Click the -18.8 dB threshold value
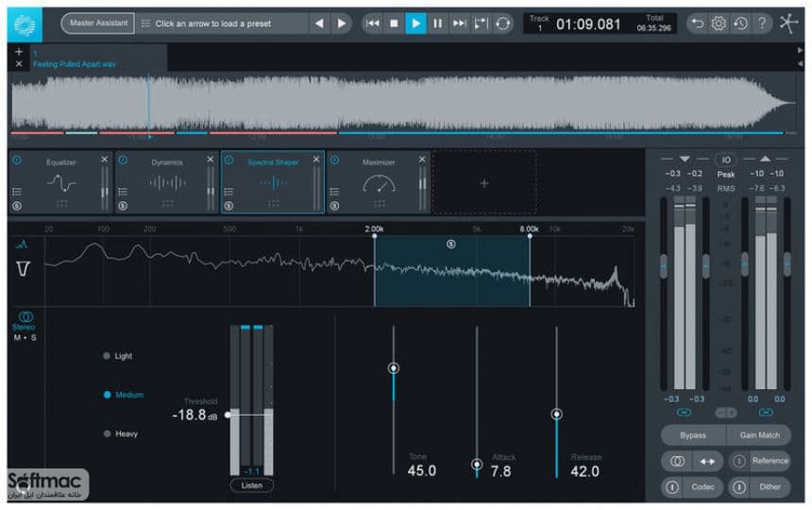 coord(195,415)
